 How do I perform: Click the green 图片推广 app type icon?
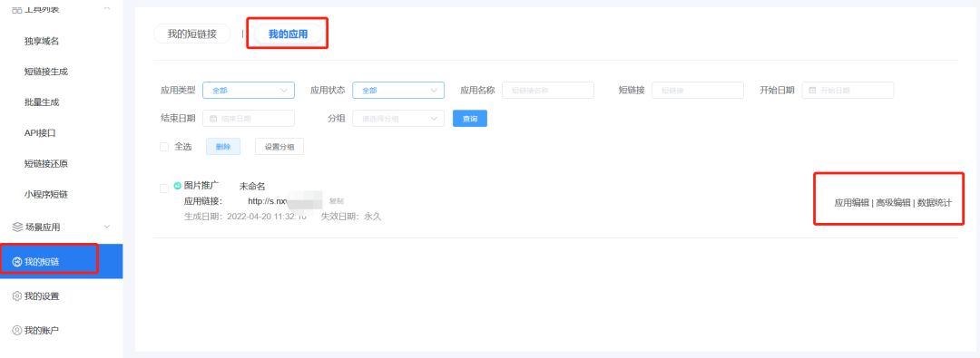tap(178, 186)
